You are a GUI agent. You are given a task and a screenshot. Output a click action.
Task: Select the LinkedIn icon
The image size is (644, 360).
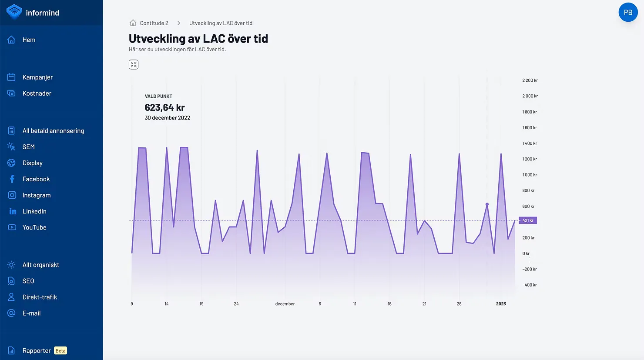click(12, 211)
